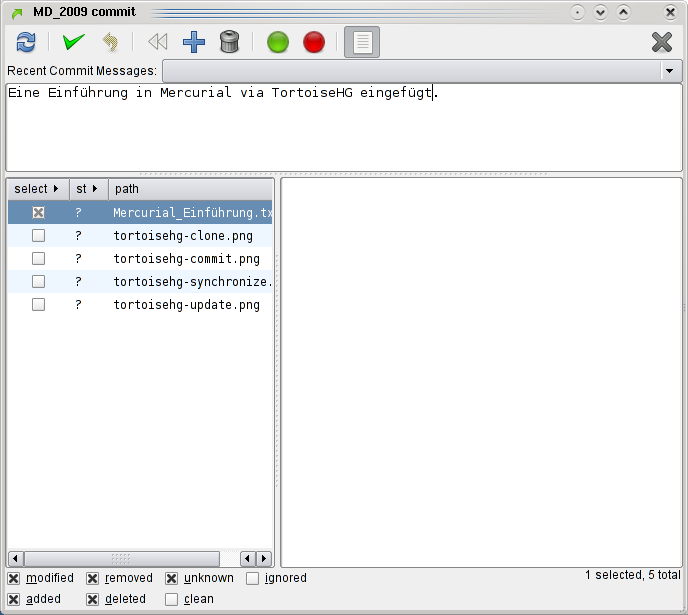Click the blue plus add icon
The width and height of the screenshot is (688, 615).
coord(194,42)
